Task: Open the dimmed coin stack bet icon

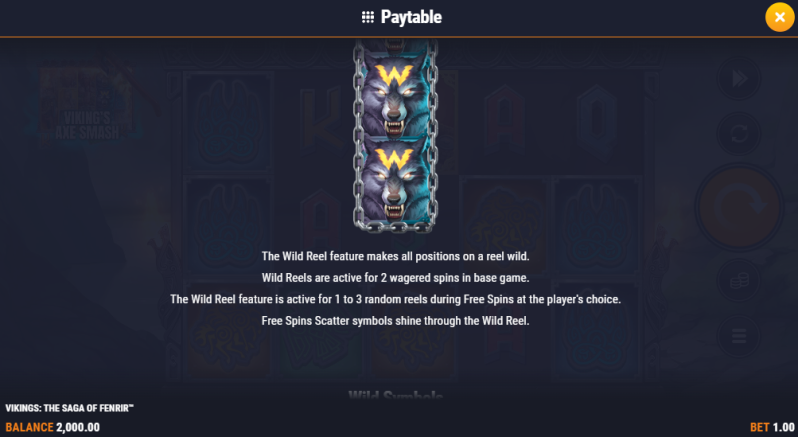Action: pyautogui.click(x=739, y=280)
